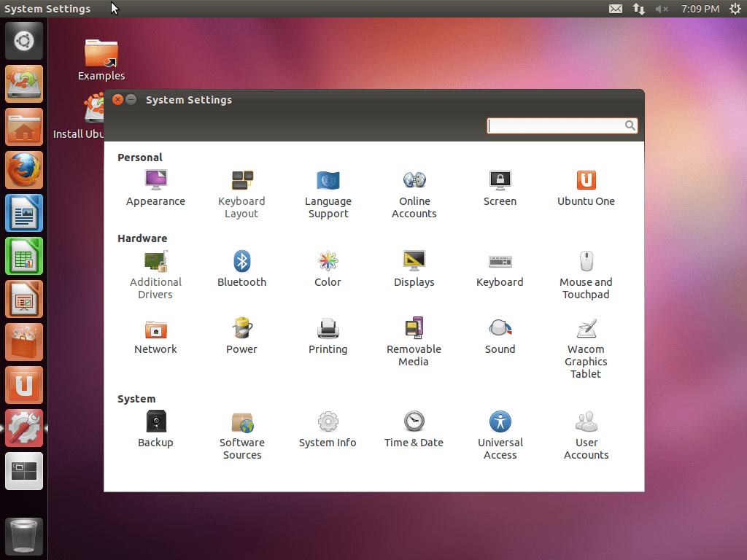Launch Firefox from the launcher
The image size is (747, 560).
(x=24, y=170)
